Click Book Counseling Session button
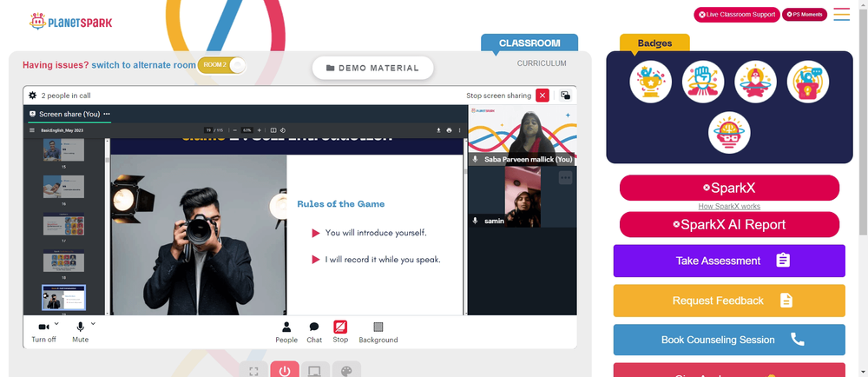Viewport: 868px width, 377px height. click(729, 340)
